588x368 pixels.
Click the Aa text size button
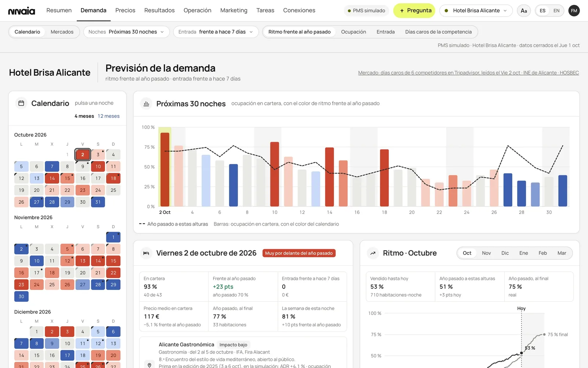point(524,11)
